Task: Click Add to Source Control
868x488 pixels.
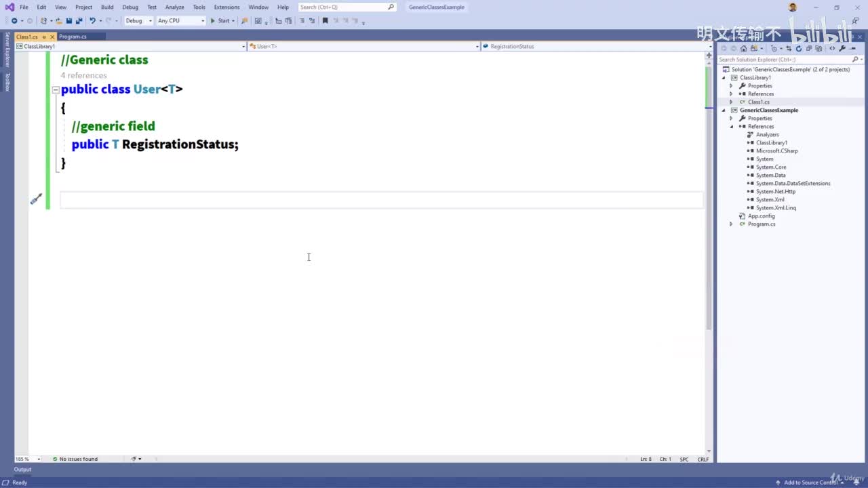Action: click(810, 483)
